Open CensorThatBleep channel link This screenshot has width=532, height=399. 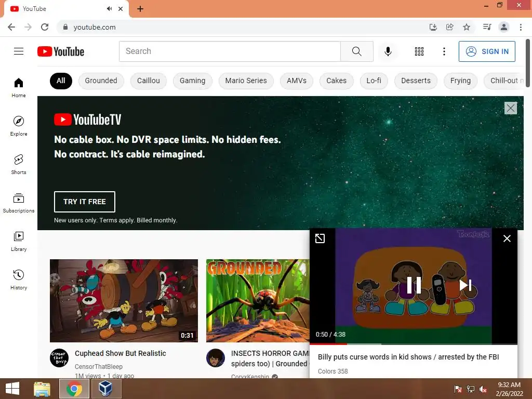[x=99, y=366]
